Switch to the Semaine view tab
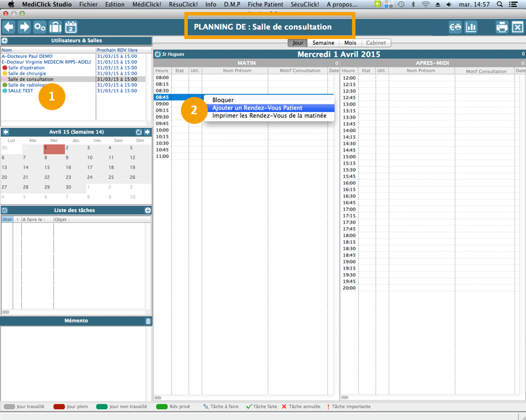The image size is (526, 420). (x=323, y=43)
